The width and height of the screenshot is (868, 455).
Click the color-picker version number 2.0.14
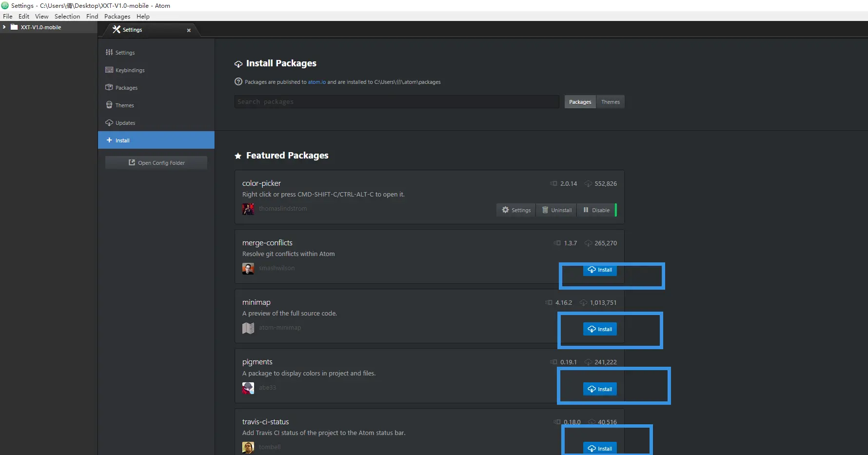pos(569,184)
